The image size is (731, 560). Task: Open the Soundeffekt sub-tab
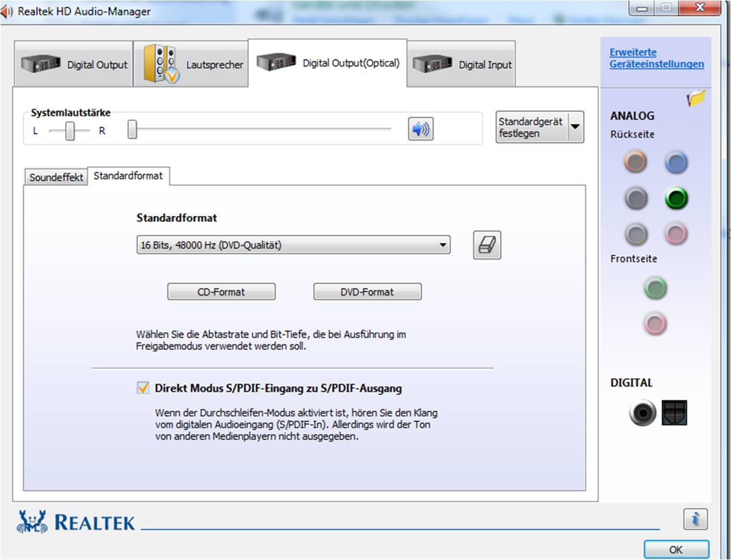coord(56,177)
